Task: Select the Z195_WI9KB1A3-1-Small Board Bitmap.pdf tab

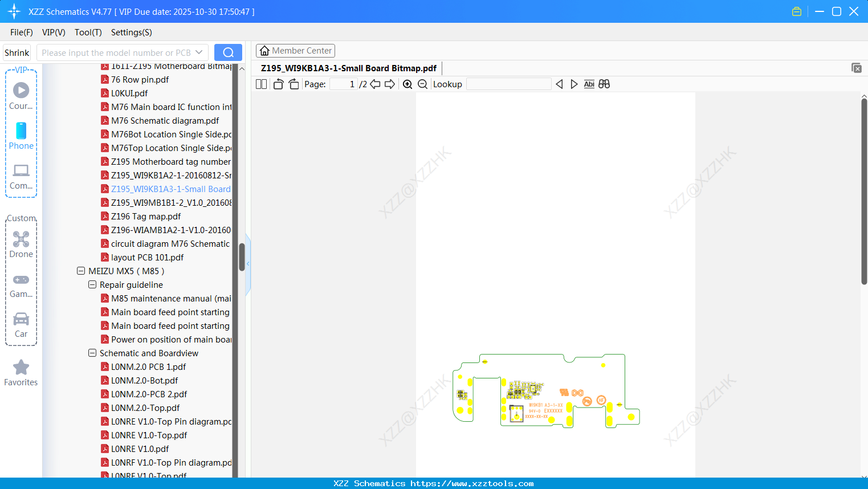Action: pyautogui.click(x=349, y=68)
